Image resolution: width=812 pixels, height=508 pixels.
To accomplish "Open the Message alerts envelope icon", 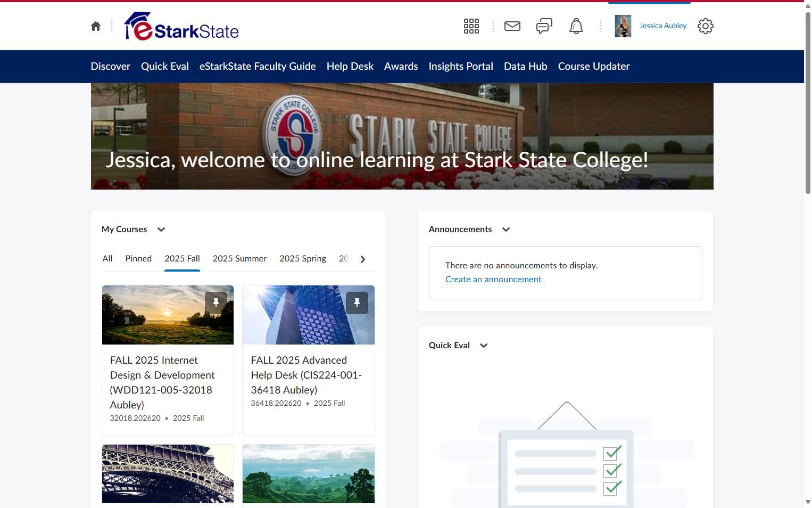I will [x=512, y=26].
